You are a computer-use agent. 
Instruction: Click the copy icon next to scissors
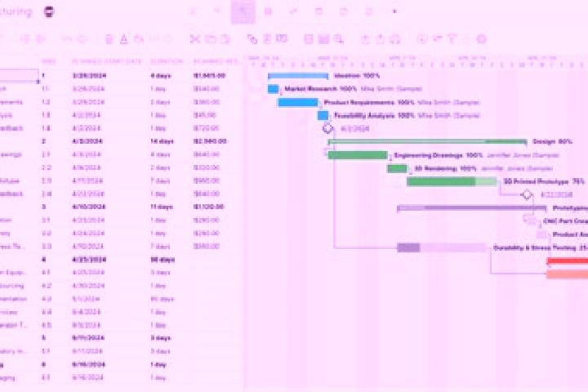point(211,38)
